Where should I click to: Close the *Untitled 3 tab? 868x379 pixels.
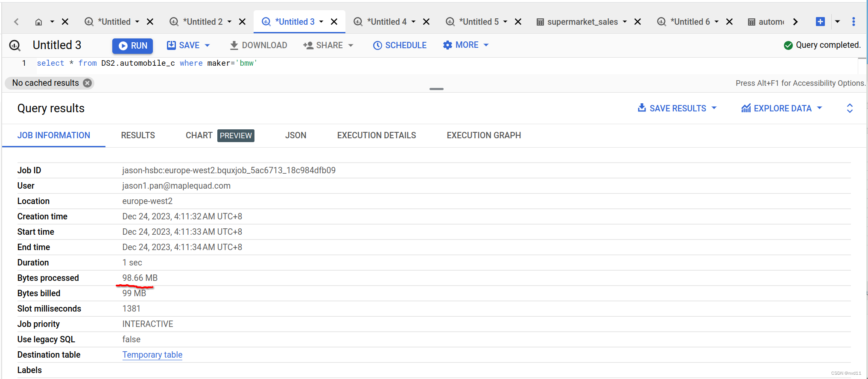click(334, 22)
